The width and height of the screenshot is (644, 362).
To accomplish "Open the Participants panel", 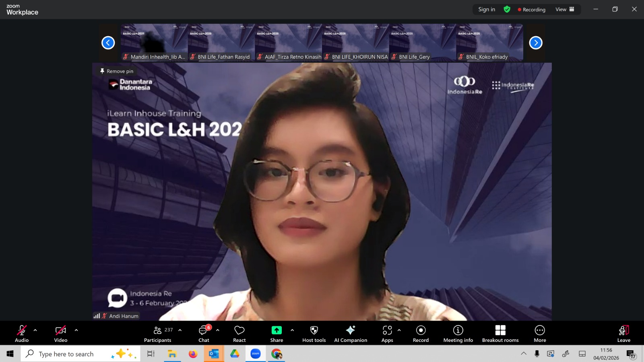I will click(x=158, y=334).
